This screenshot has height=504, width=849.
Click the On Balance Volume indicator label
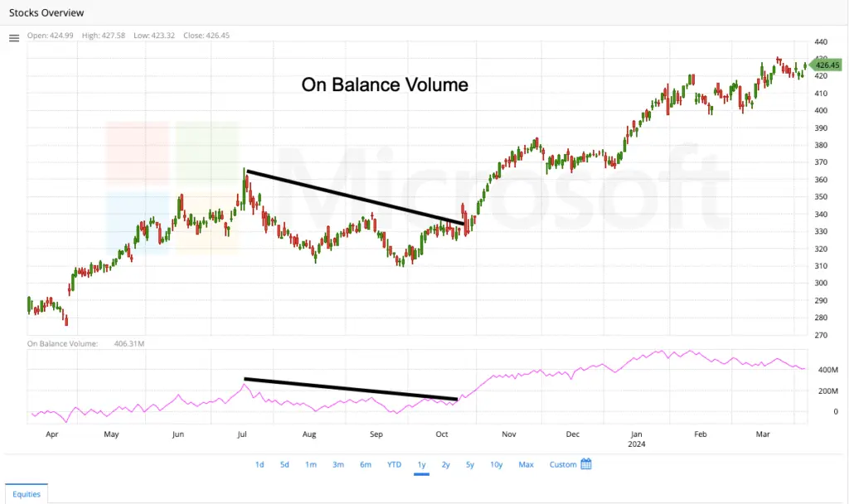(62, 343)
